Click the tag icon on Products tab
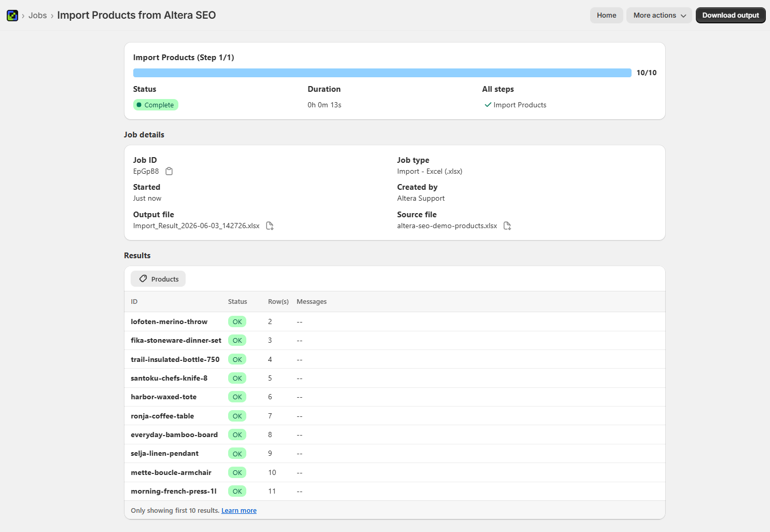This screenshot has height=532, width=770. (143, 278)
